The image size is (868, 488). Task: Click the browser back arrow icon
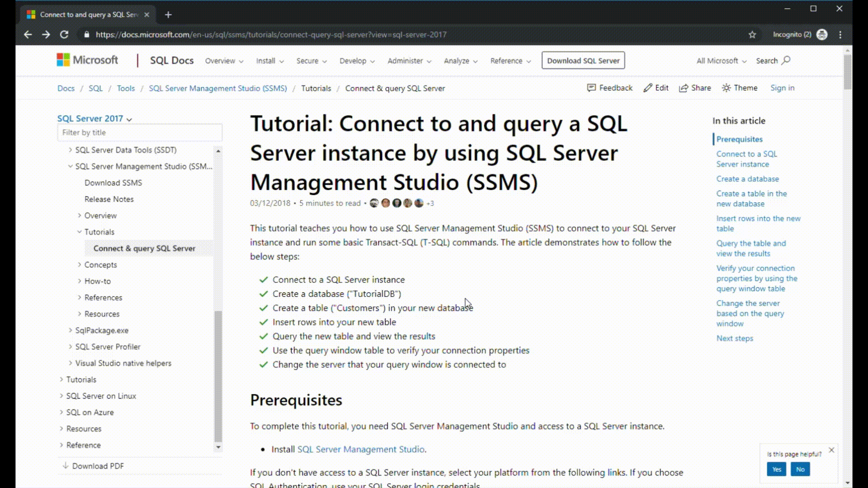click(x=28, y=34)
